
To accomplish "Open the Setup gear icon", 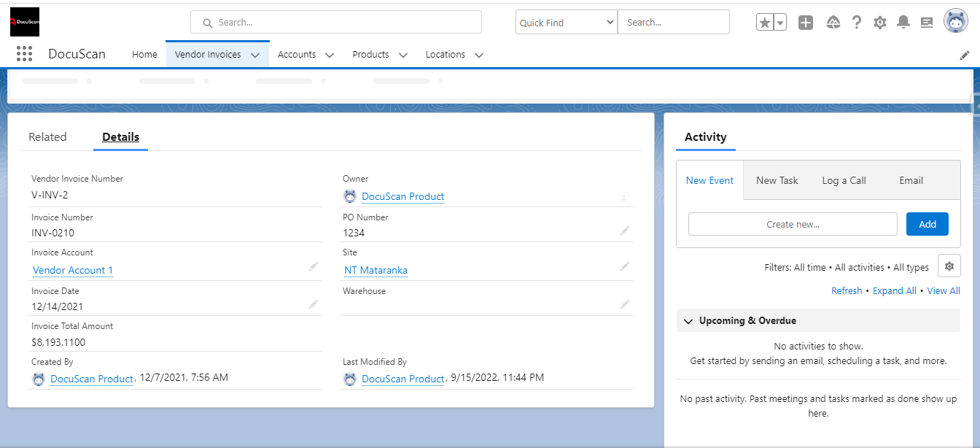I will (879, 22).
